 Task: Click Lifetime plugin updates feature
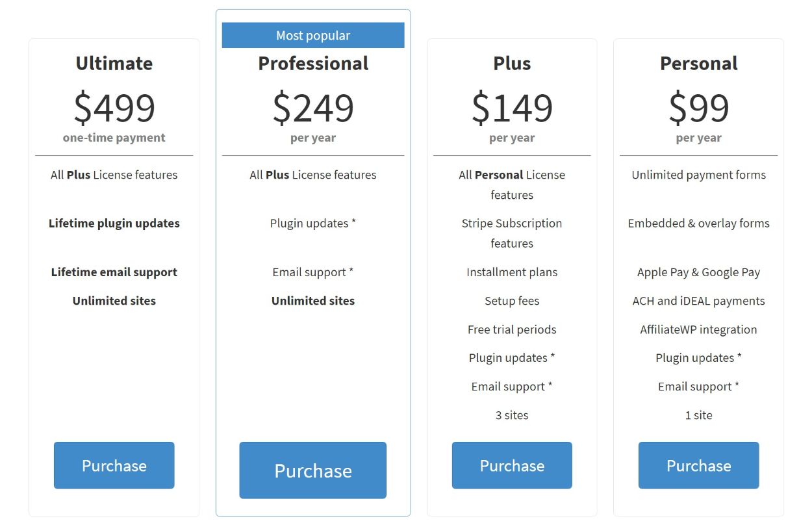point(114,223)
